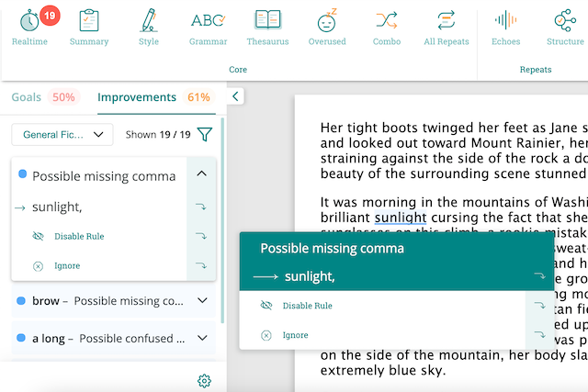Click the Ignore circle-x icon in sidebar
The width and height of the screenshot is (588, 392).
click(x=38, y=266)
